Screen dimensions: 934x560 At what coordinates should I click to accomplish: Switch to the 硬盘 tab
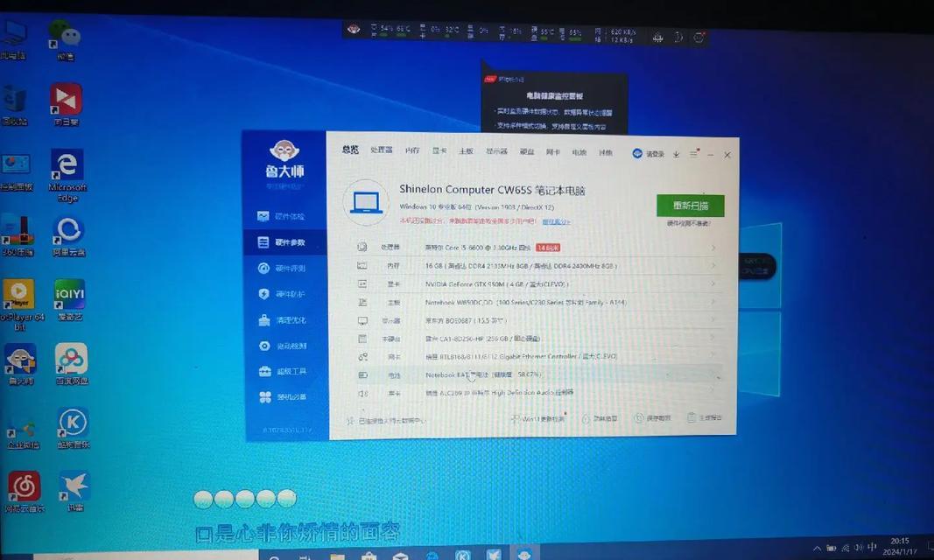click(x=527, y=151)
